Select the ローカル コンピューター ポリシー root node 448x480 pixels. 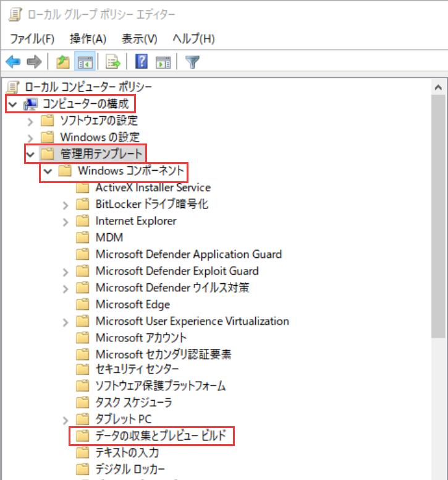point(88,87)
